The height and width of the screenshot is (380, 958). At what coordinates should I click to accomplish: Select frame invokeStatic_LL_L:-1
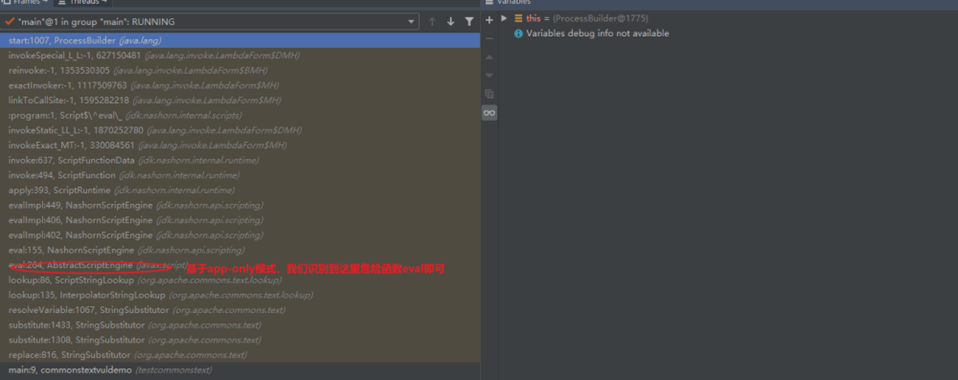(x=240, y=130)
